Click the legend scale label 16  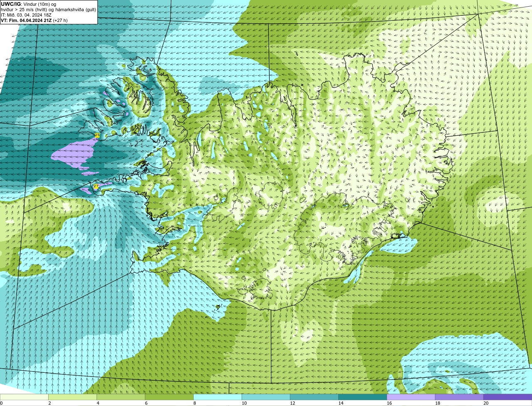[x=389, y=403]
